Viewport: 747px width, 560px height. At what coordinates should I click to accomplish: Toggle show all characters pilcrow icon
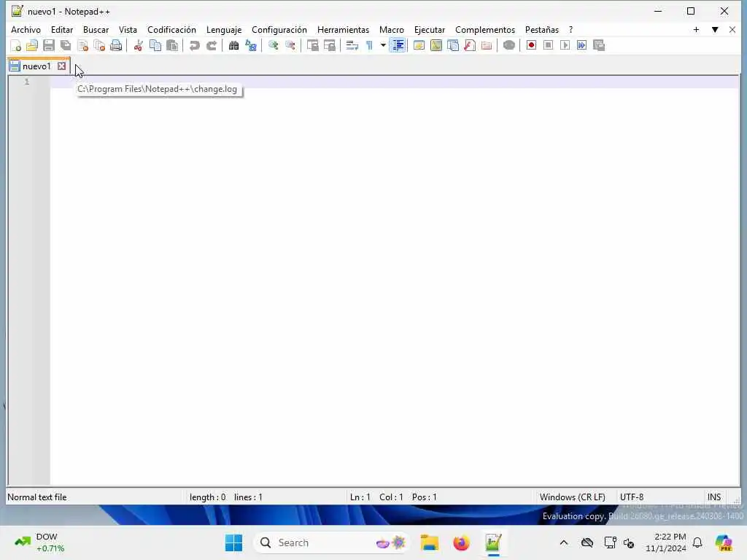[369, 46]
